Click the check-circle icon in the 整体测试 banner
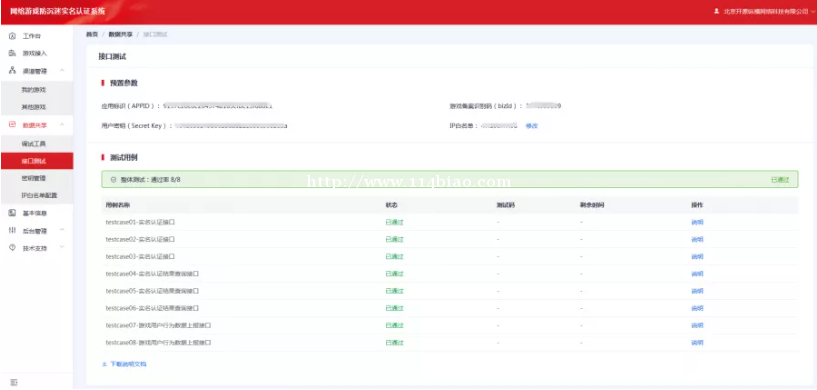The height and width of the screenshot is (390, 817). coord(114,179)
